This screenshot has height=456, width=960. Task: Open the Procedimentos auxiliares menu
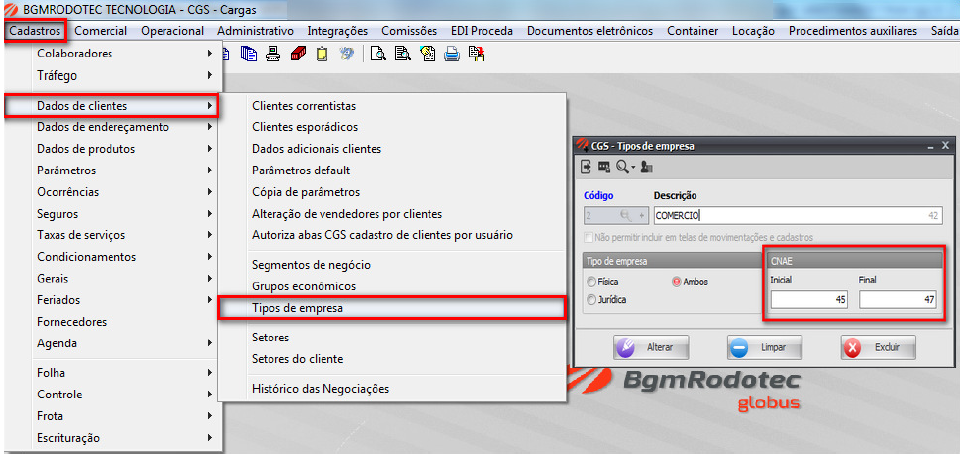coord(853,31)
